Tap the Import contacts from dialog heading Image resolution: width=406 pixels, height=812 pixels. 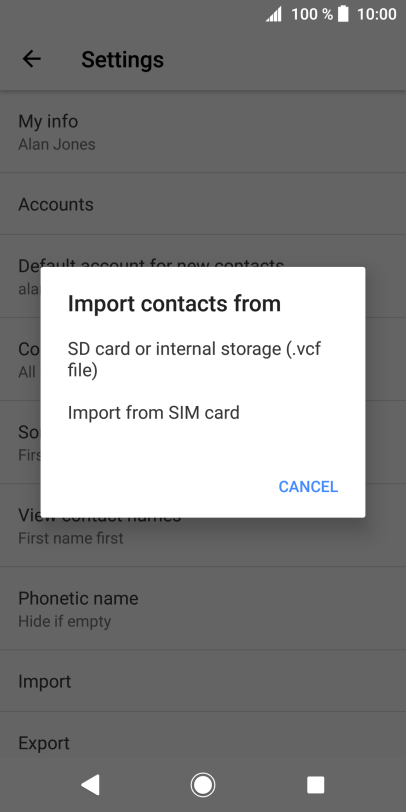(x=174, y=303)
